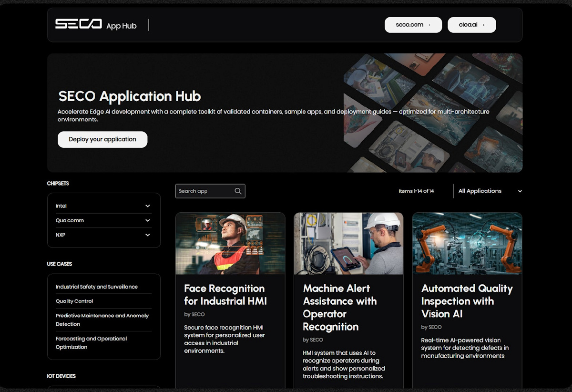Open Automated Quality Inspection card image

pos(467,244)
